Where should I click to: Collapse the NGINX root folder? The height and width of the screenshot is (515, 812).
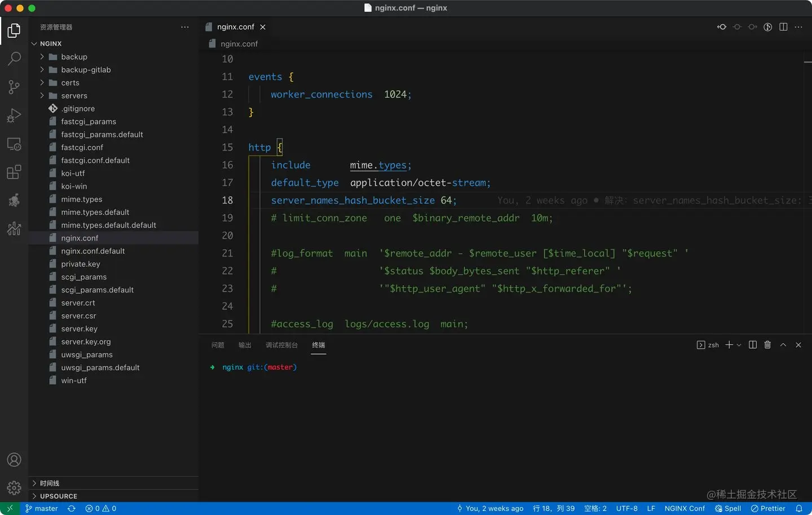point(113,43)
